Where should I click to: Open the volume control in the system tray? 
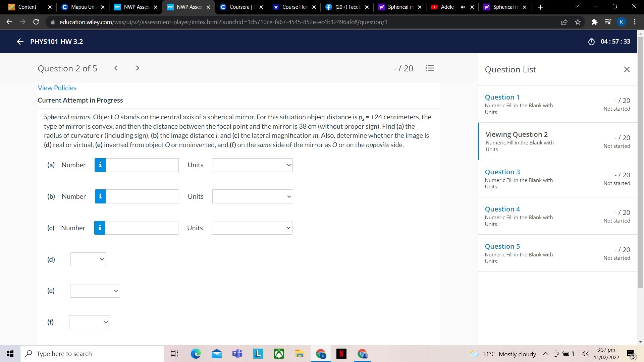pyautogui.click(x=586, y=354)
